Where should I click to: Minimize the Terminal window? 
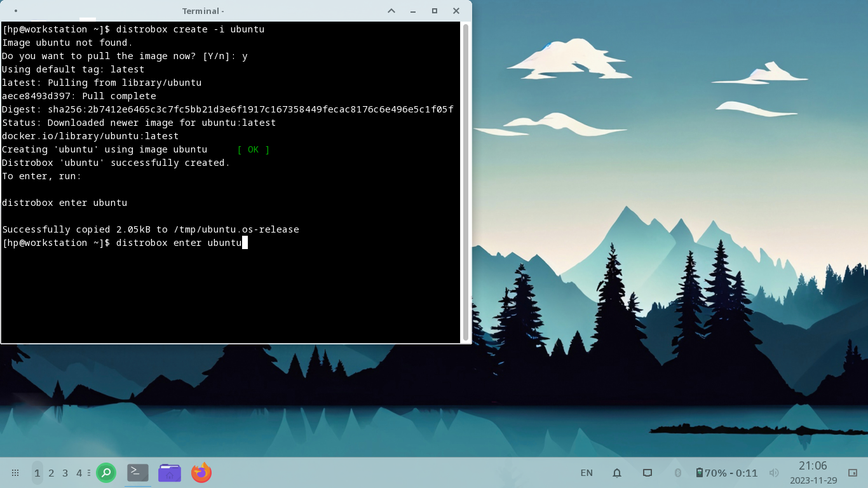tap(413, 11)
